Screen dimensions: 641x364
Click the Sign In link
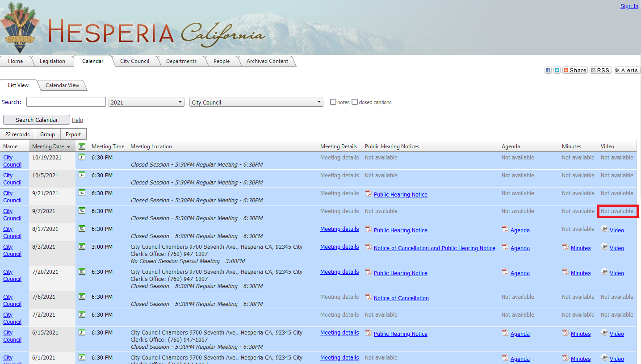point(629,6)
